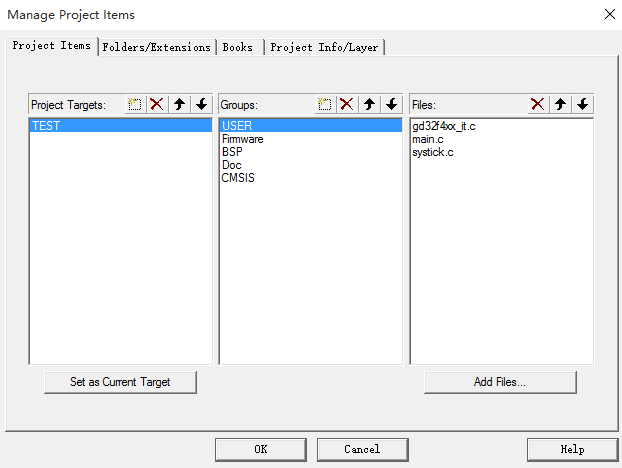
Task: Open the Project Info/Layer tab
Action: (324, 47)
